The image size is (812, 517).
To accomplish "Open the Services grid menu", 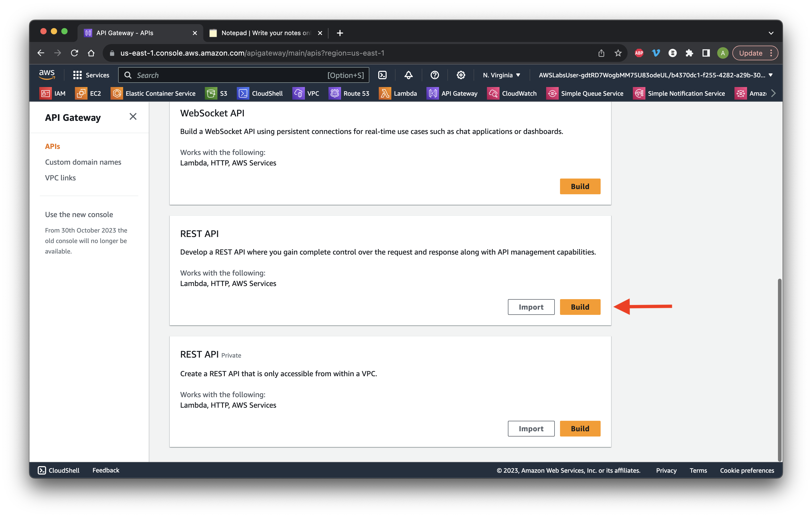I will tap(91, 75).
